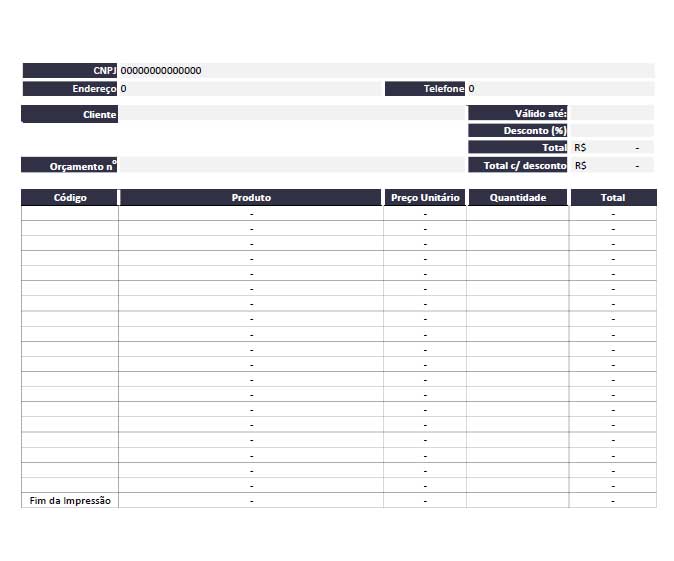
Task: Select the Cliente label cell
Action: pyautogui.click(x=70, y=114)
